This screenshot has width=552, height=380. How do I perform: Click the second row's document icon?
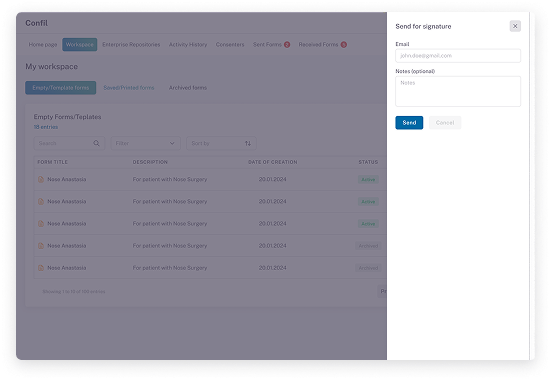[41, 201]
